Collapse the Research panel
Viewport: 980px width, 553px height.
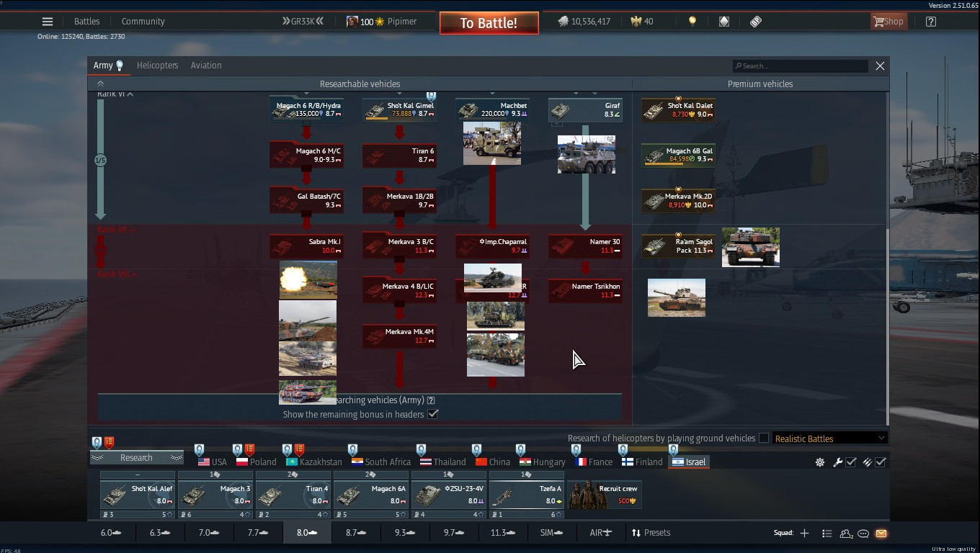tap(136, 458)
